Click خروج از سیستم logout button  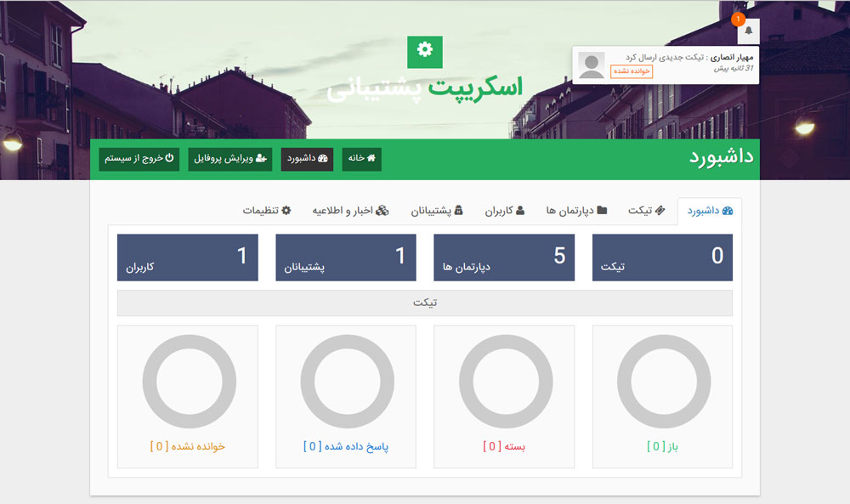139,159
